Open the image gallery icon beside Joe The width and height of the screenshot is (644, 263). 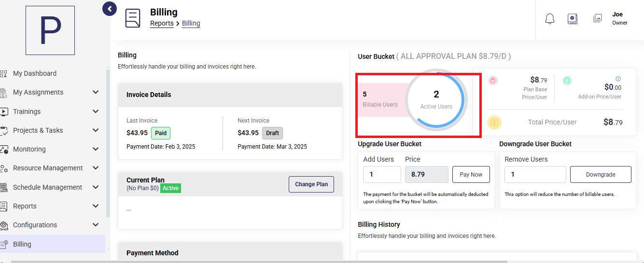click(x=598, y=18)
